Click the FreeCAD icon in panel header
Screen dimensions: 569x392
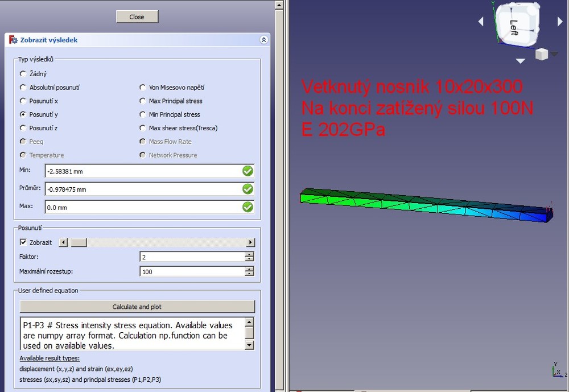click(13, 40)
